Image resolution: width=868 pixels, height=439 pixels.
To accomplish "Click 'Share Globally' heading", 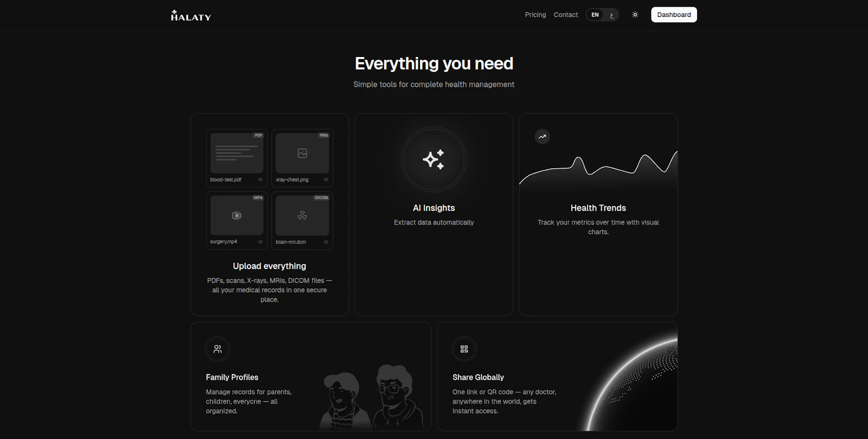I will pyautogui.click(x=478, y=377).
